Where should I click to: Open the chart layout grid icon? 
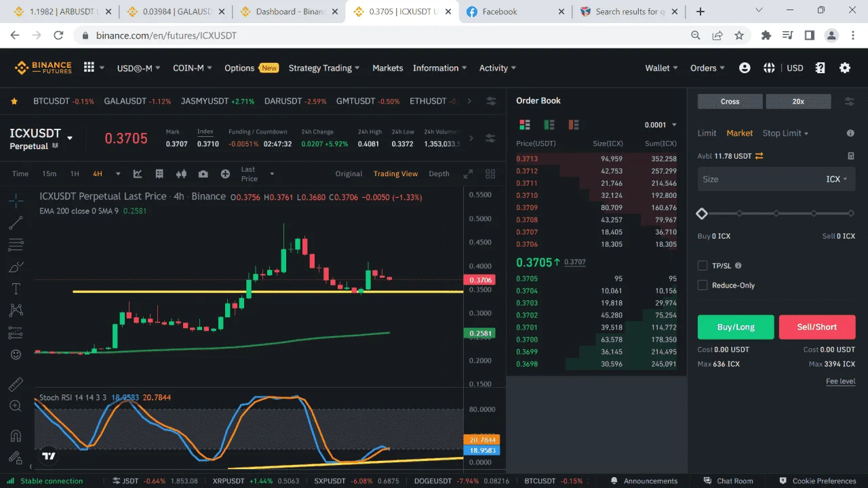(x=159, y=174)
